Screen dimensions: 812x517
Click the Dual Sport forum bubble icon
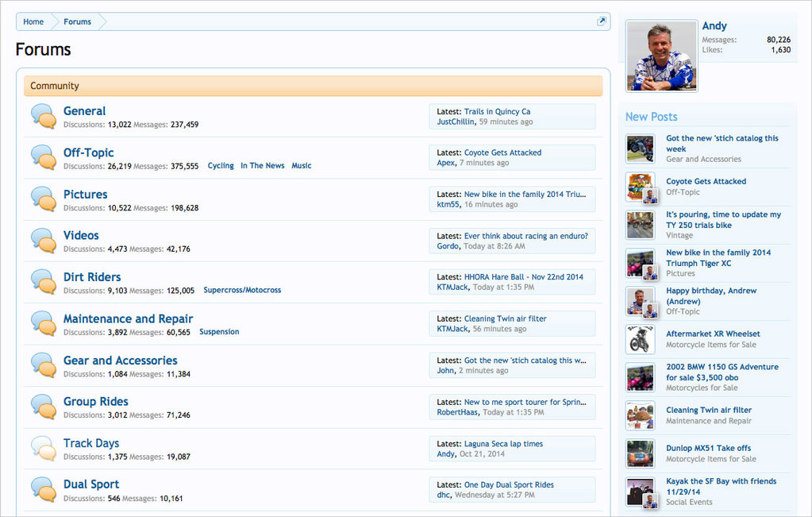point(44,490)
